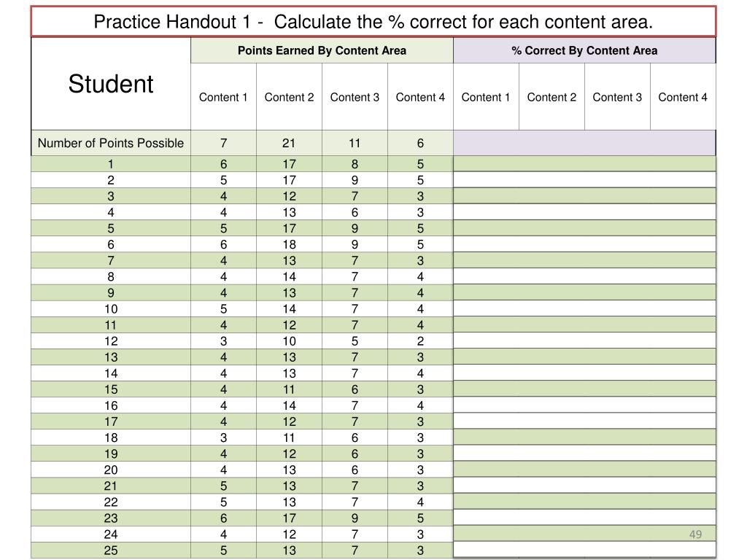Click student 1's Content 1 score
This screenshot has width=747, height=560.
click(223, 164)
